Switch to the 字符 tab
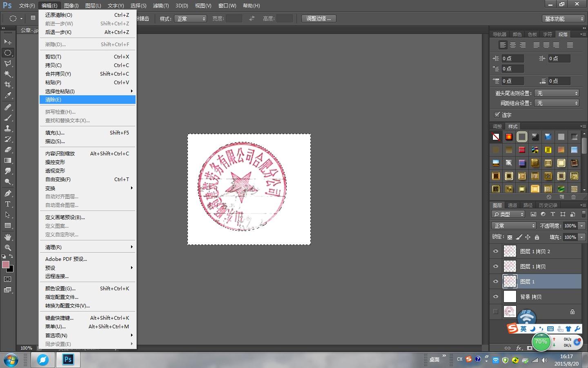588x368 pixels. coord(548,34)
